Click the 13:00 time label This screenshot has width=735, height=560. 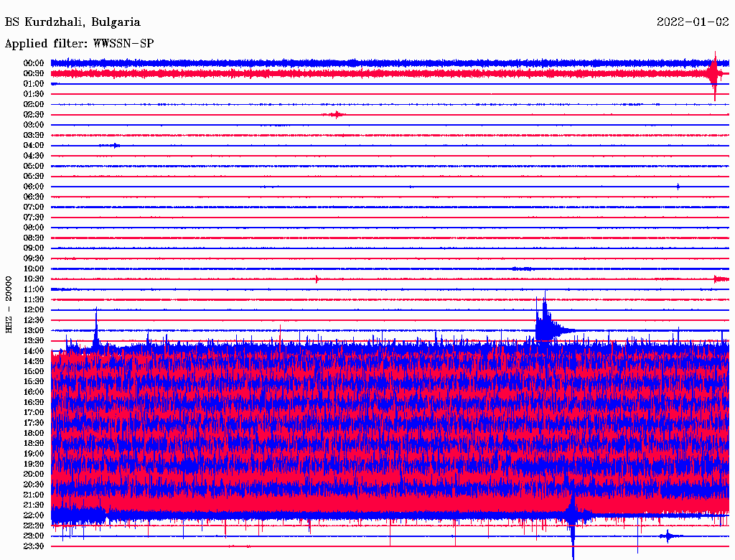pyautogui.click(x=34, y=331)
